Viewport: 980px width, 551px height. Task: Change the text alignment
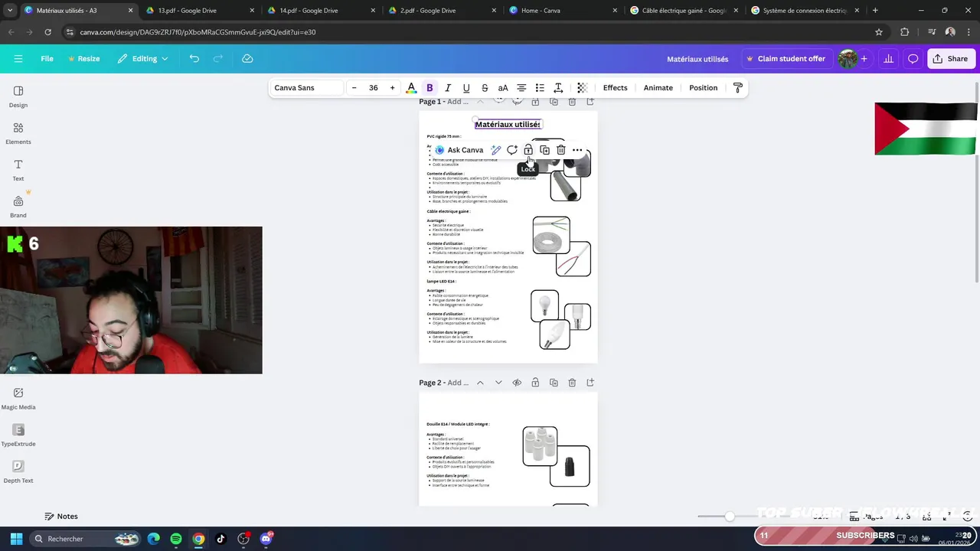pos(521,88)
